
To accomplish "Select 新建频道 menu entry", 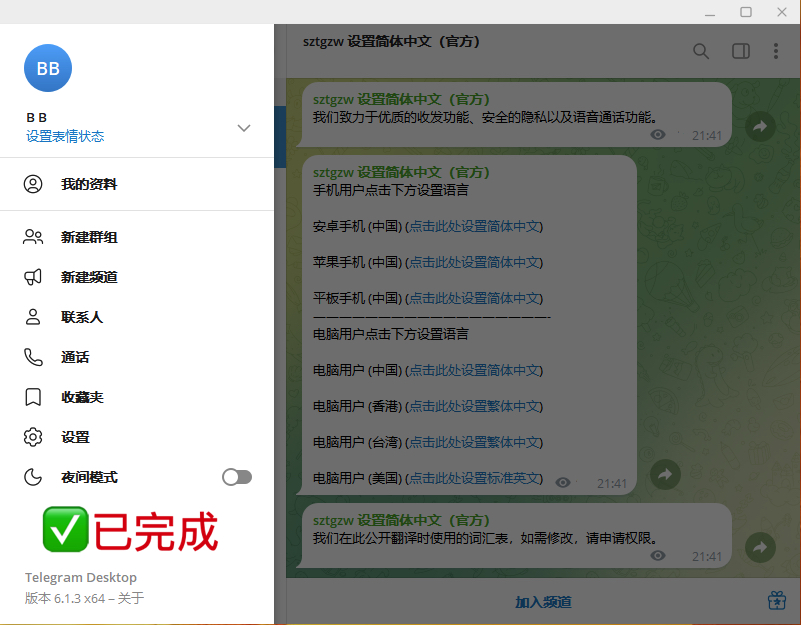I will click(x=89, y=277).
